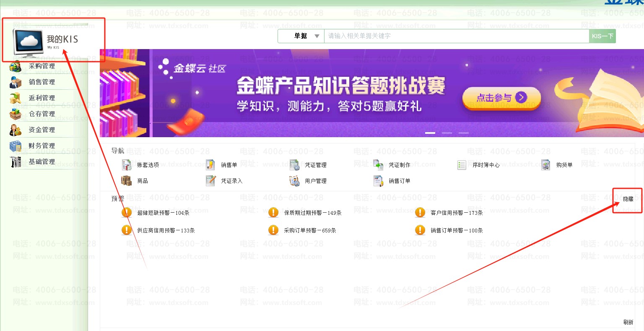This screenshot has width=644, height=331.
Task: Open the 序时簿中心 navigation icon
Action: (462, 165)
